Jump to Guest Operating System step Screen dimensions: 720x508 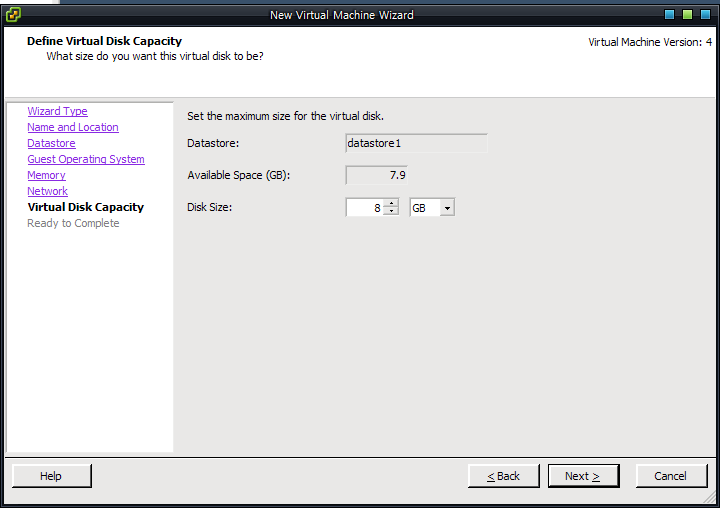pos(86,159)
